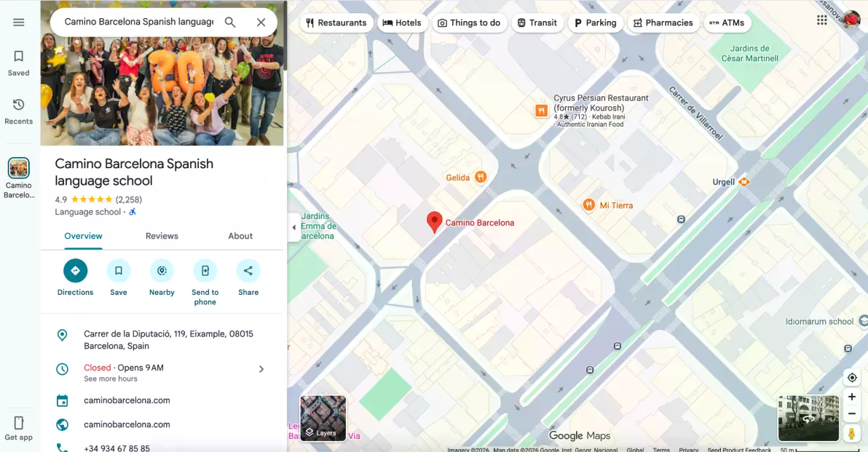Image resolution: width=868 pixels, height=452 pixels.
Task: Center map on your location
Action: (852, 377)
